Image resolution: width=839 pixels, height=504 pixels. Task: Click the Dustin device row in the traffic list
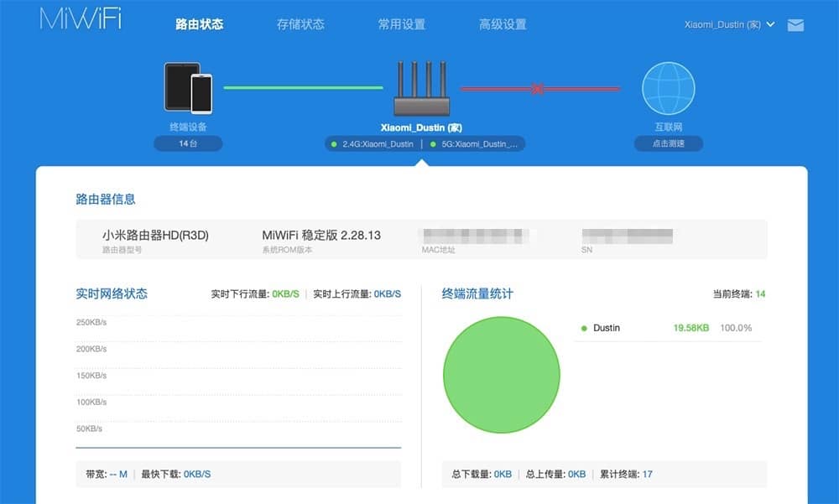(x=667, y=328)
